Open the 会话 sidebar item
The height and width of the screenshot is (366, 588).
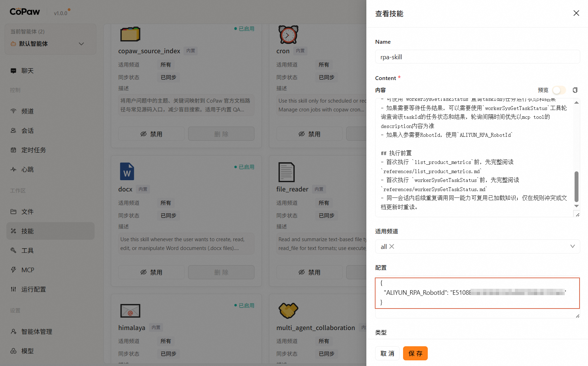pos(50,130)
